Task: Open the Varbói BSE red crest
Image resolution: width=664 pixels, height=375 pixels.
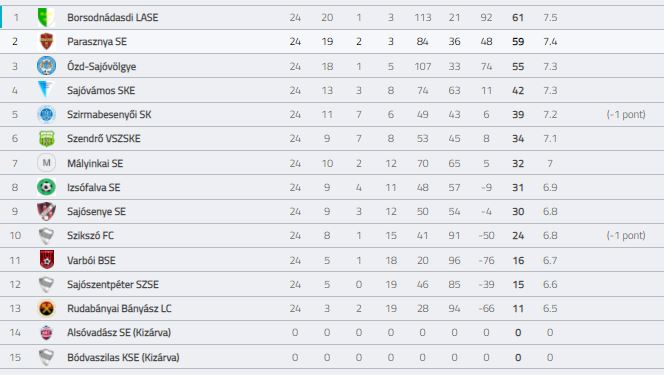Action: 47,260
